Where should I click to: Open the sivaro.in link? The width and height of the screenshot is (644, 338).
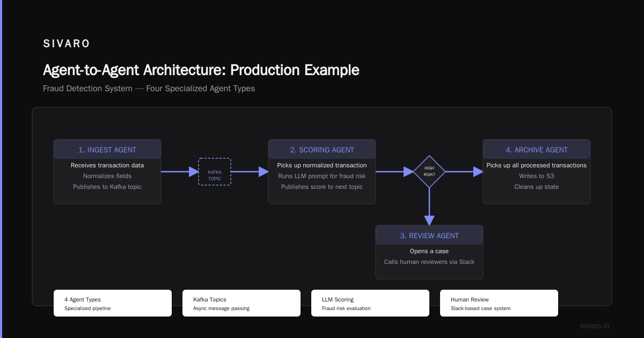point(595,326)
